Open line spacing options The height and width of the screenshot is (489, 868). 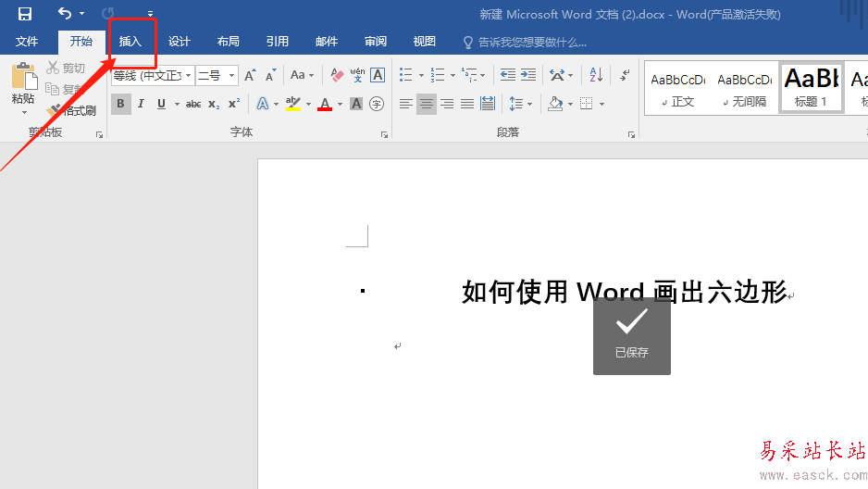pos(516,104)
